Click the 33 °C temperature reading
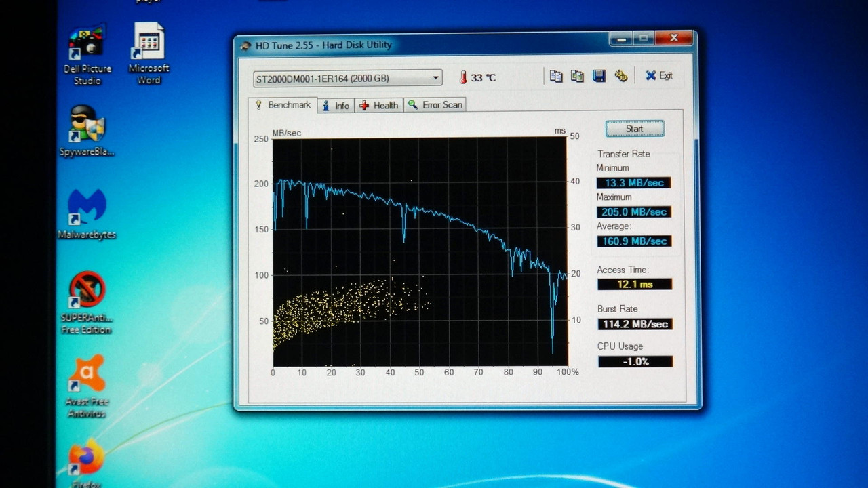868x488 pixels. pyautogui.click(x=484, y=78)
